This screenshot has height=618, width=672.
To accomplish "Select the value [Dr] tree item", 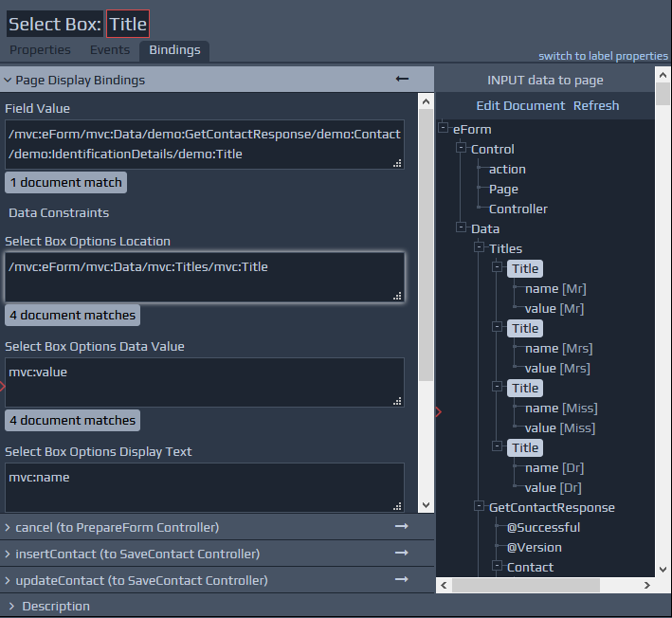I will [554, 488].
